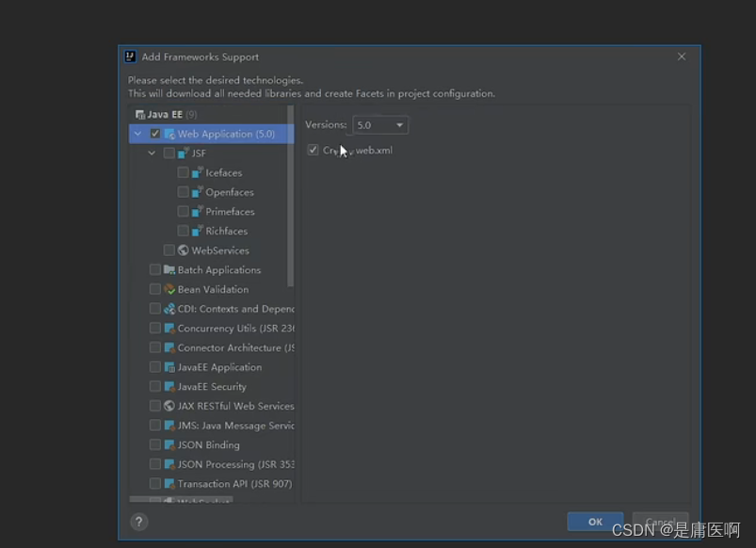Image resolution: width=756 pixels, height=548 pixels.
Task: Enable the WebServices checkbox
Action: coord(169,250)
